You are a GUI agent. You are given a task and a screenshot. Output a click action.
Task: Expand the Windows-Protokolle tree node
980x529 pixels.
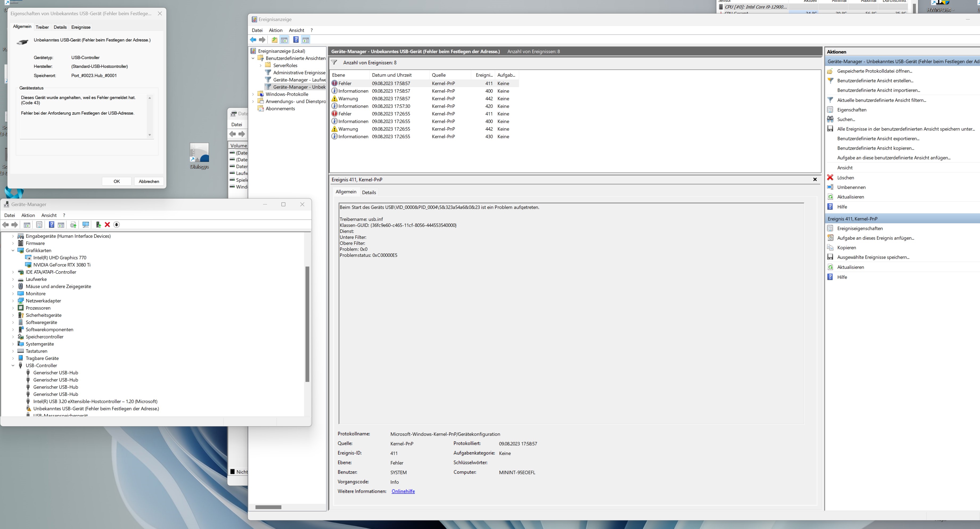[253, 94]
